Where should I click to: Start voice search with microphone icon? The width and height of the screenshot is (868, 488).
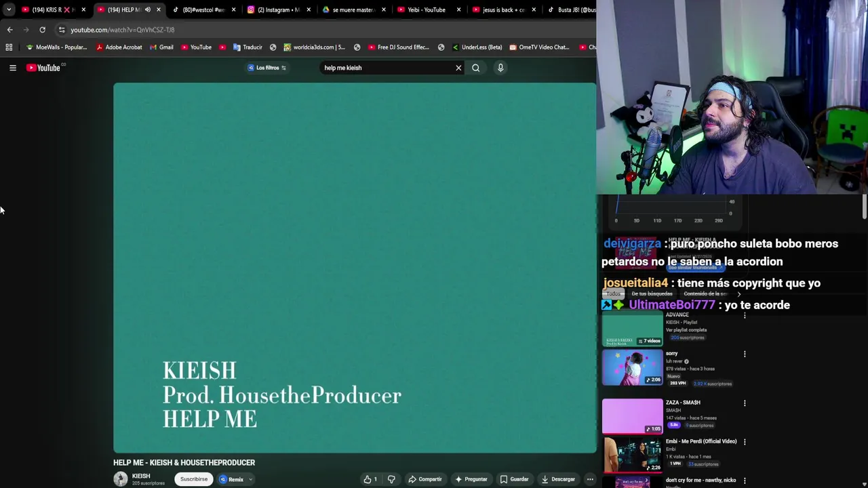500,68
